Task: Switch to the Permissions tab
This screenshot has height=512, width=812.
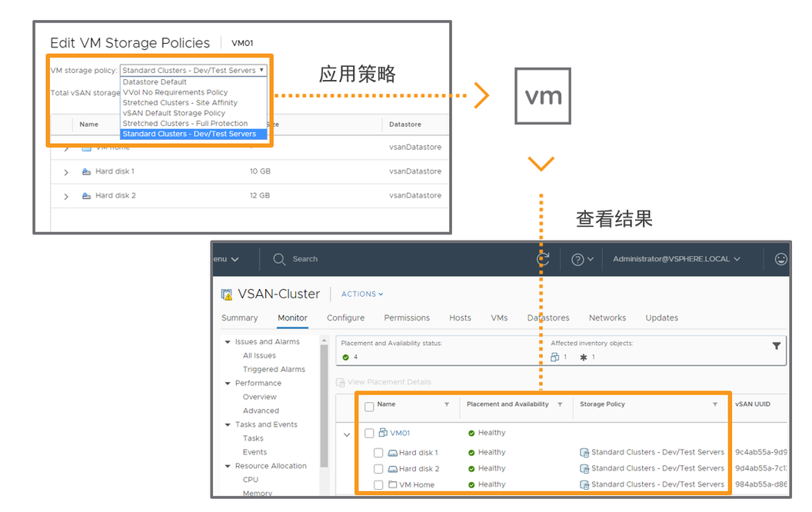Action: coord(407,318)
